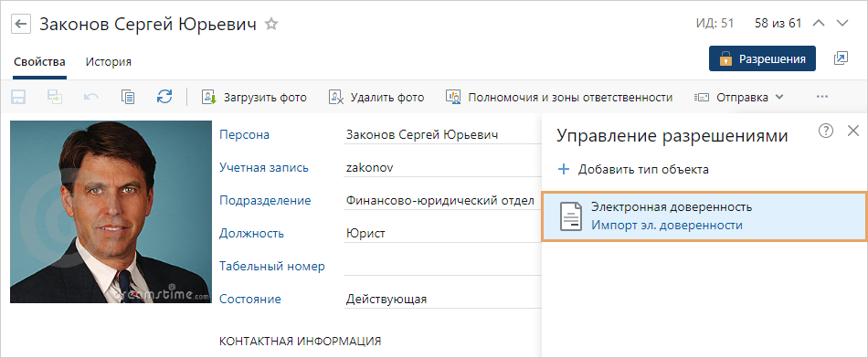
Task: Open help in permissions panel
Action: pos(825,131)
